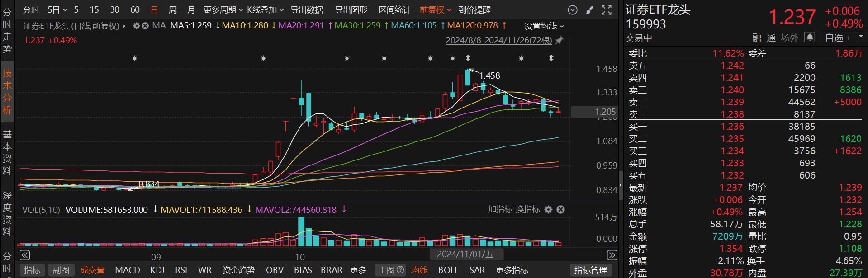Toggle fullscreen chart icon
Viewport: 868px width, 278px height.
coord(607,10)
